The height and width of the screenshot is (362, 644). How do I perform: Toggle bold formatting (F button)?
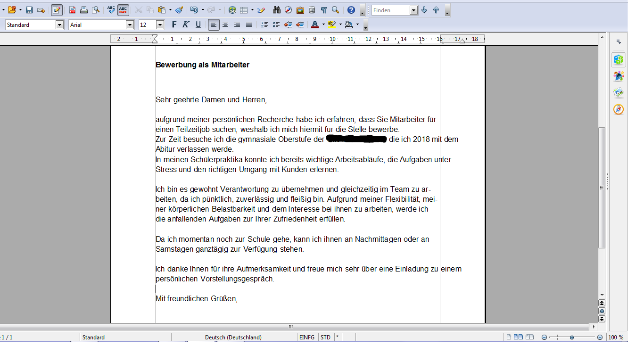pyautogui.click(x=174, y=25)
